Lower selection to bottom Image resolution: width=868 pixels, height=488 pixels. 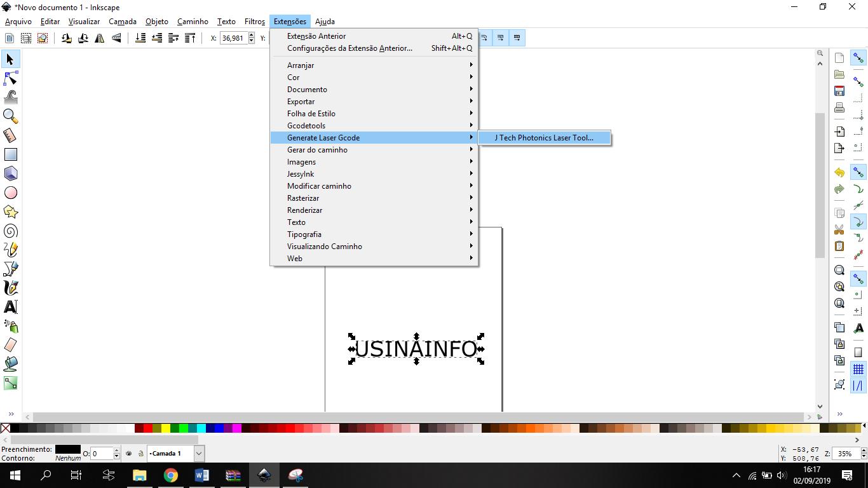[140, 38]
